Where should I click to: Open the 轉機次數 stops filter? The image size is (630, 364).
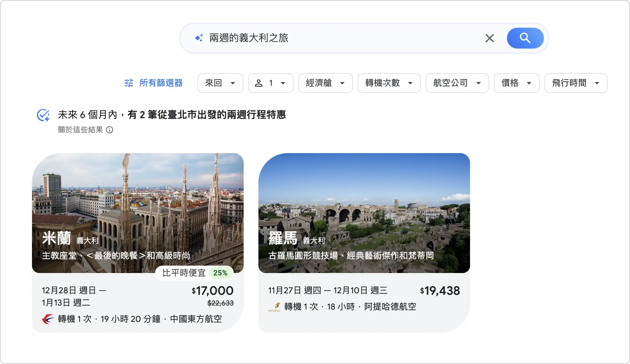point(389,83)
